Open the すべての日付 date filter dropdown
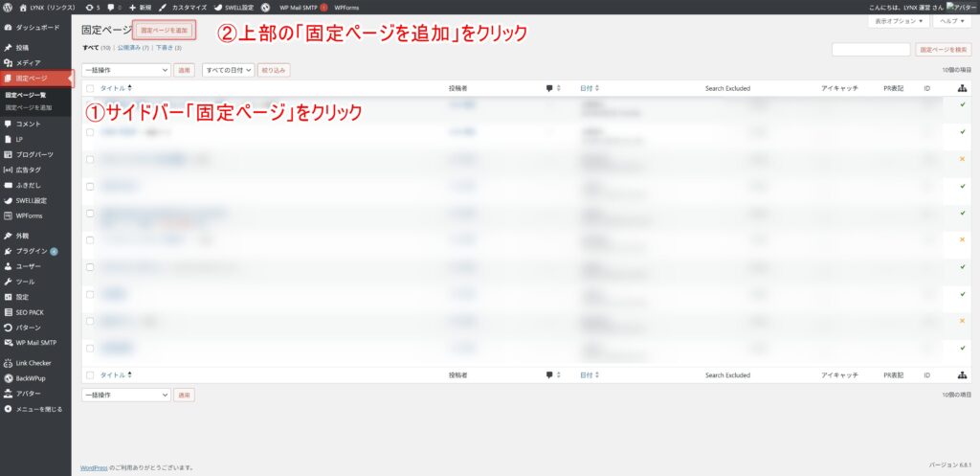This screenshot has height=476, width=980. point(228,70)
